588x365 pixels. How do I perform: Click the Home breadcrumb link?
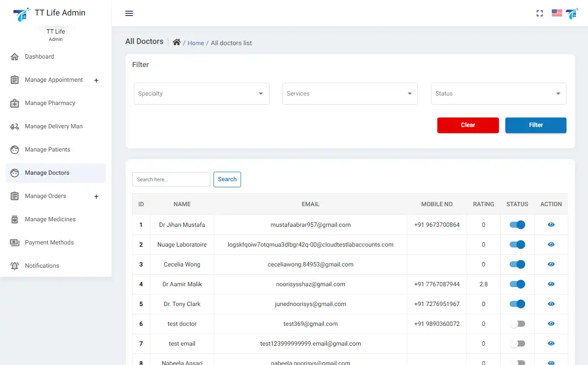[195, 43]
